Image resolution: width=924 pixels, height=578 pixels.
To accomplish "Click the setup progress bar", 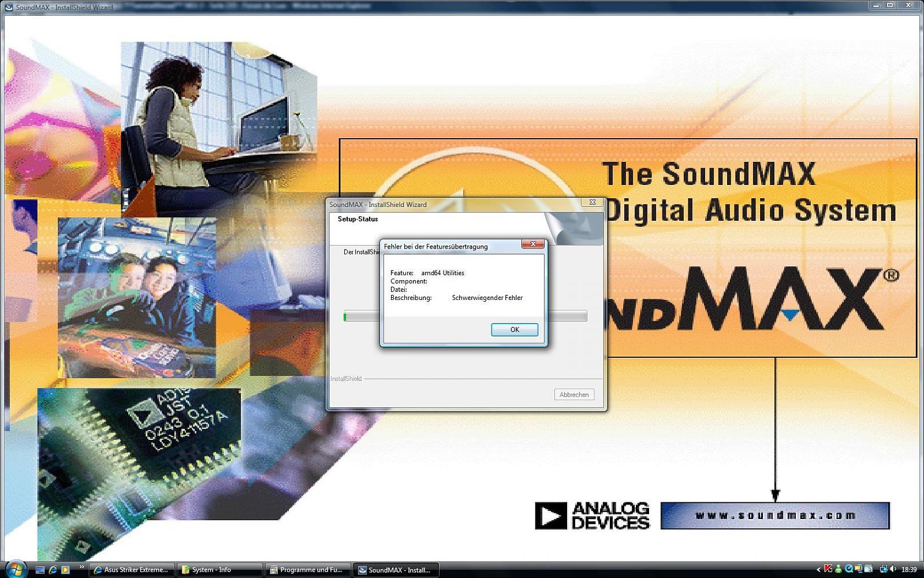I will 465,316.
